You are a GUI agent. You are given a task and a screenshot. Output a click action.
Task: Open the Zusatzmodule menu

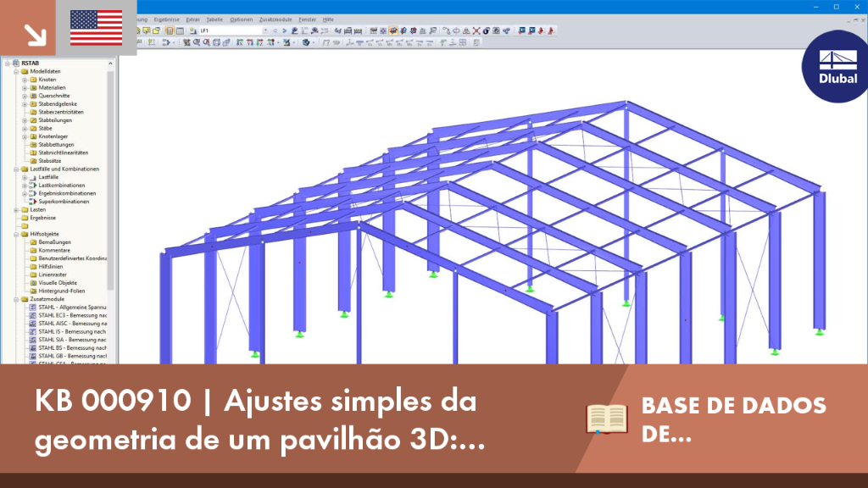(x=275, y=19)
